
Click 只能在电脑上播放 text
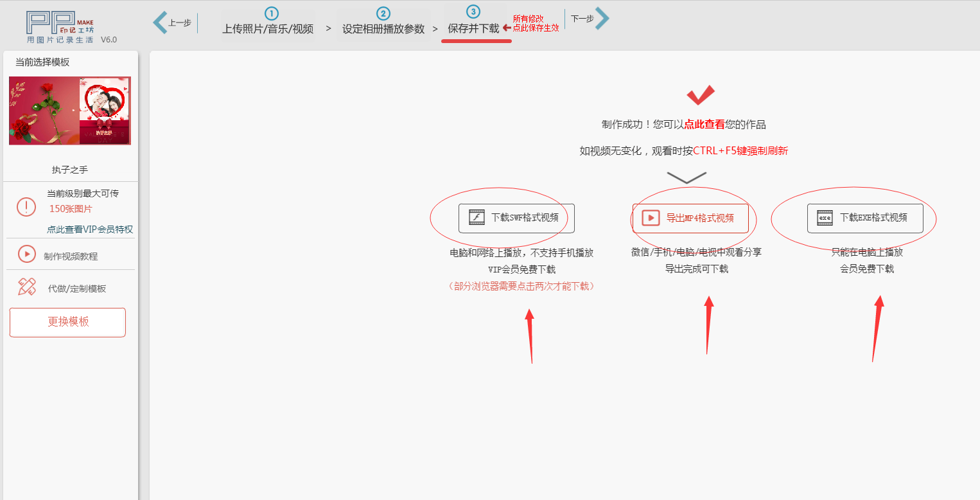pos(867,252)
